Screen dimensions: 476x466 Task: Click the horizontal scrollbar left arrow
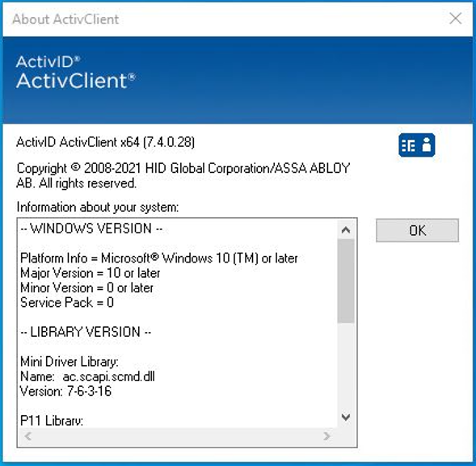[28, 436]
